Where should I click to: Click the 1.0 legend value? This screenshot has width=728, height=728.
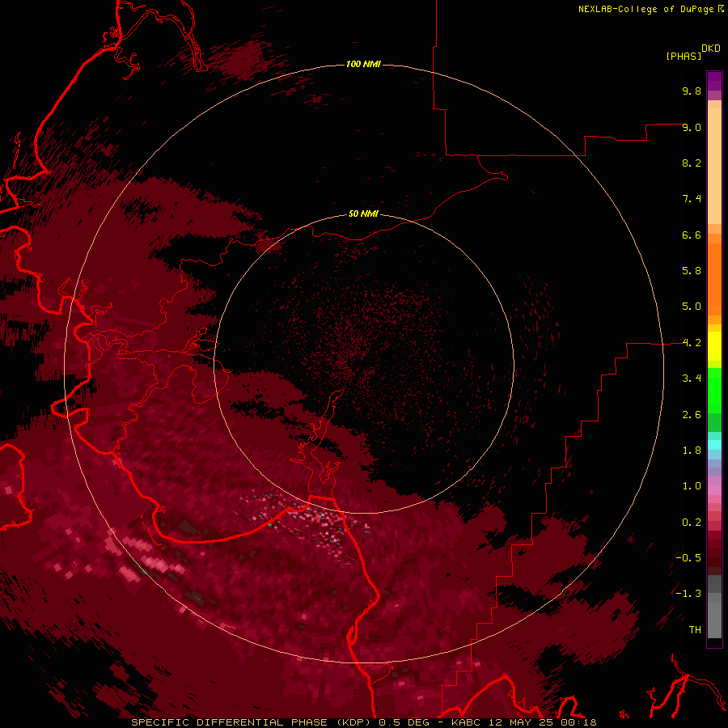[x=692, y=486]
